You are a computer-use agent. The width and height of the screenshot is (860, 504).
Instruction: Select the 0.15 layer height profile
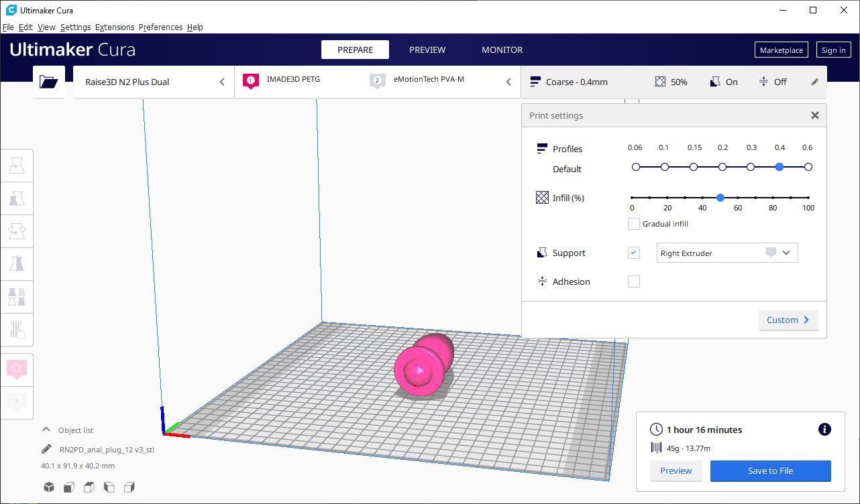694,167
